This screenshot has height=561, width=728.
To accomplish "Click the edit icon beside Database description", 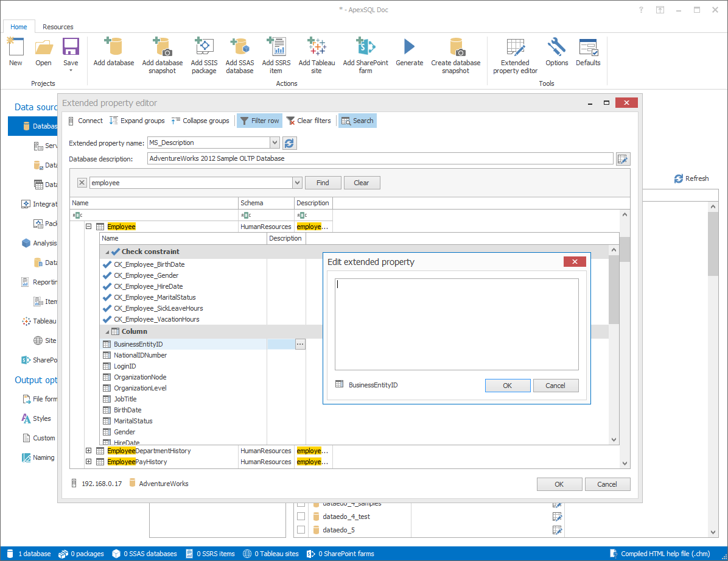I will coord(623,159).
